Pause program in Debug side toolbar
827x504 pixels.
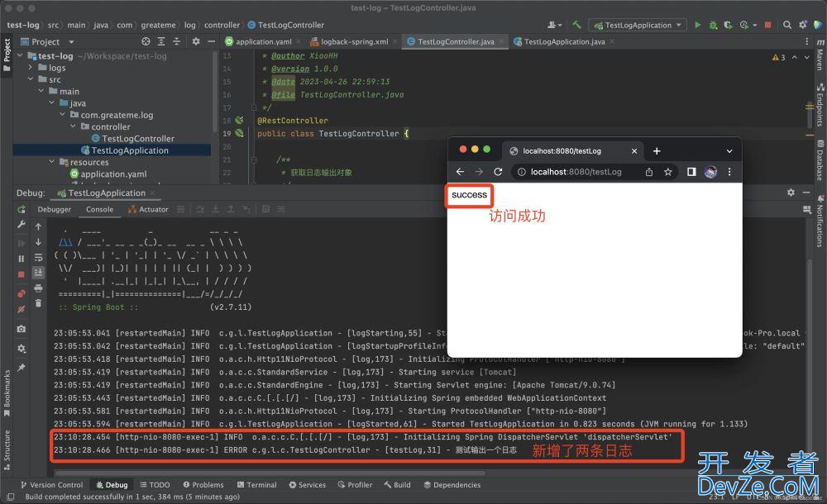coord(22,259)
